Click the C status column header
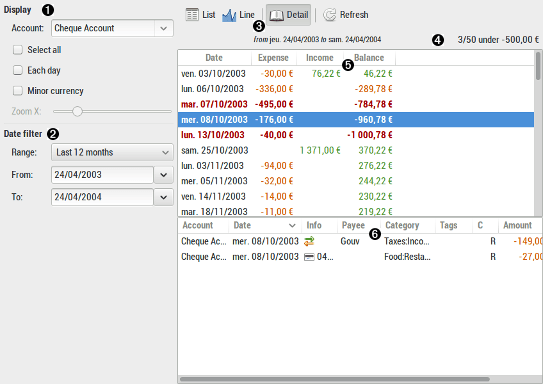The width and height of the screenshot is (545, 384). point(485,226)
